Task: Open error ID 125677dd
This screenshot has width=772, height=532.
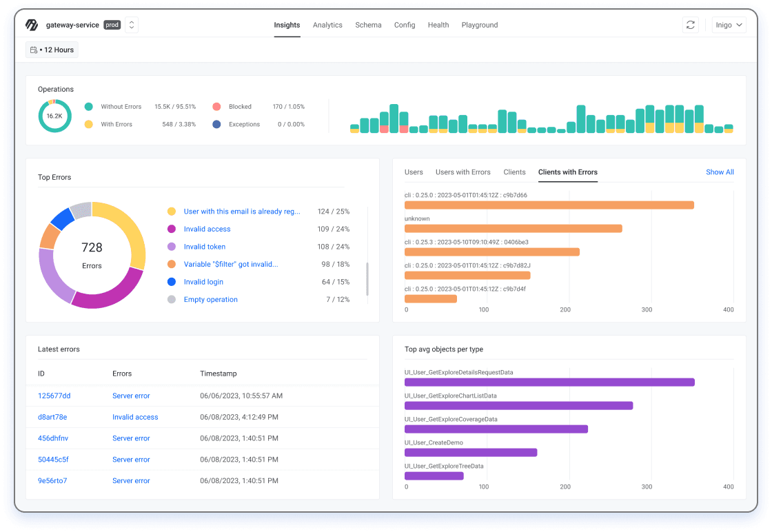Action: [54, 396]
